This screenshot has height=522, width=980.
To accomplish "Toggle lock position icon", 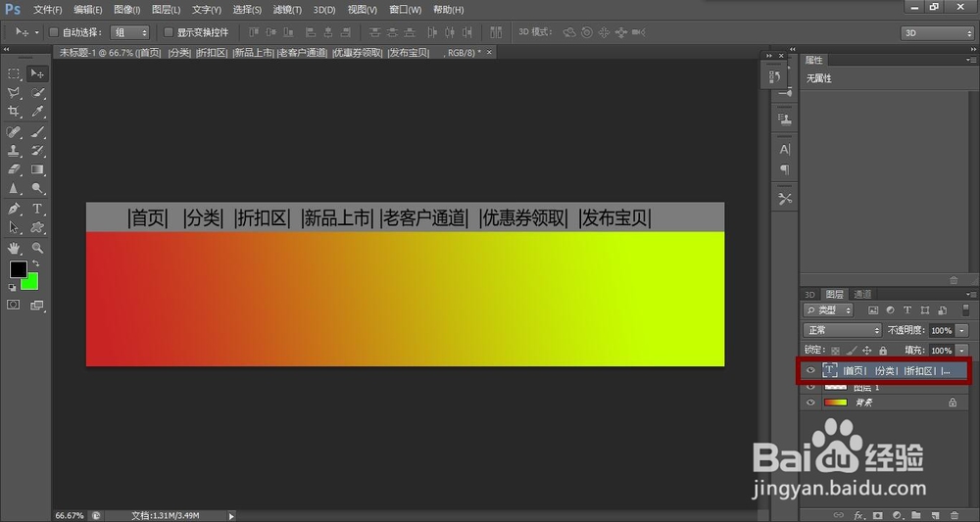I will [867, 351].
